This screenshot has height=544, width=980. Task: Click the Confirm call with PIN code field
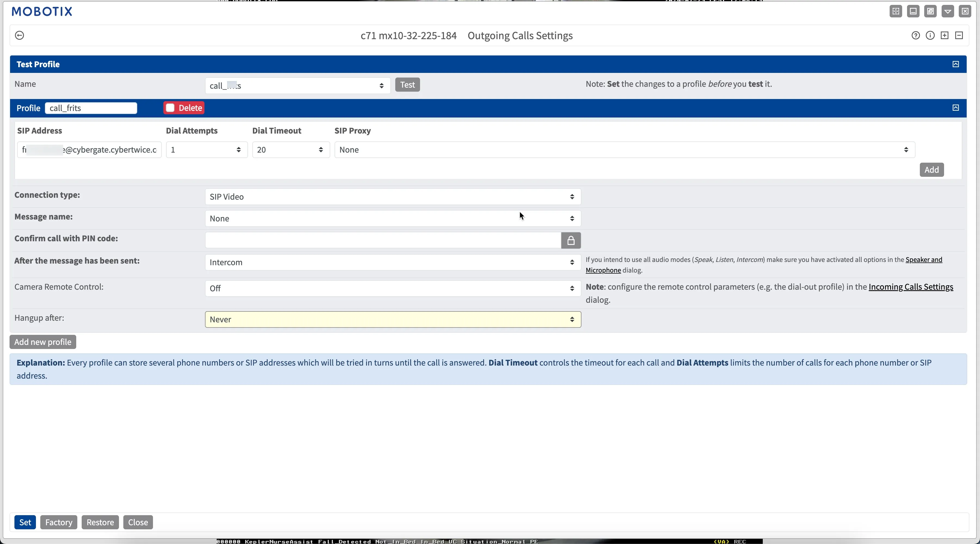(x=383, y=240)
